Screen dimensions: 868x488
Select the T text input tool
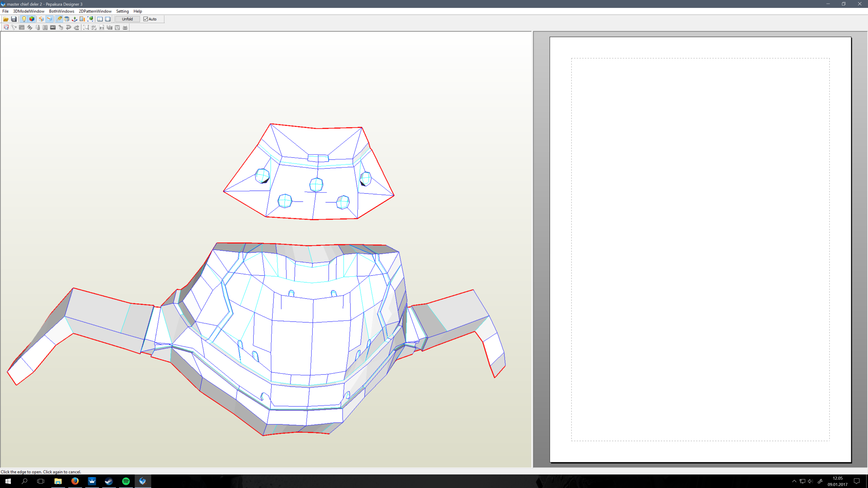pos(45,28)
